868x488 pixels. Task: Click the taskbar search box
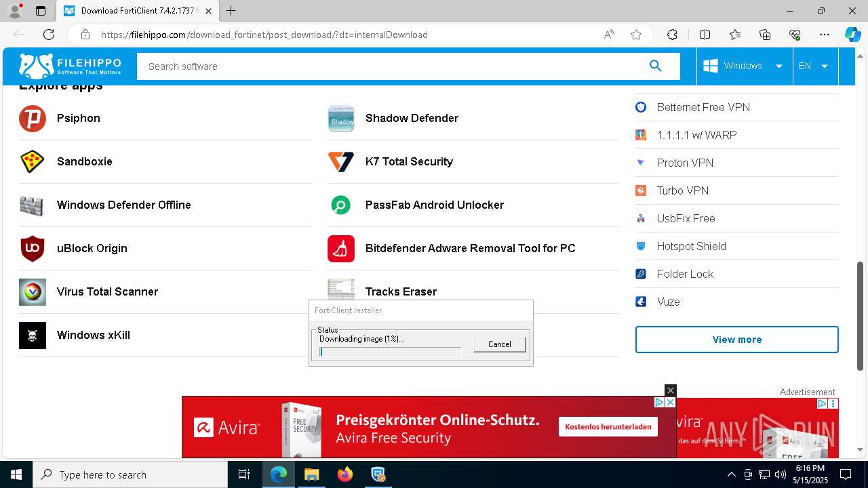(x=130, y=474)
